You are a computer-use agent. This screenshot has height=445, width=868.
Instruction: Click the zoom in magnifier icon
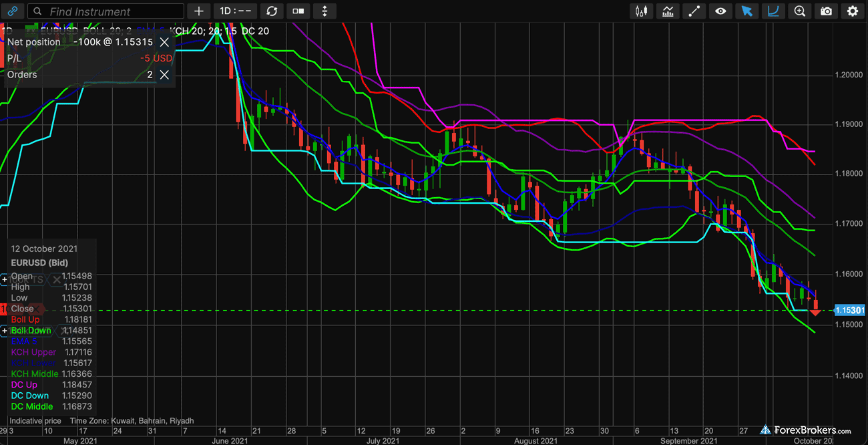click(x=800, y=11)
